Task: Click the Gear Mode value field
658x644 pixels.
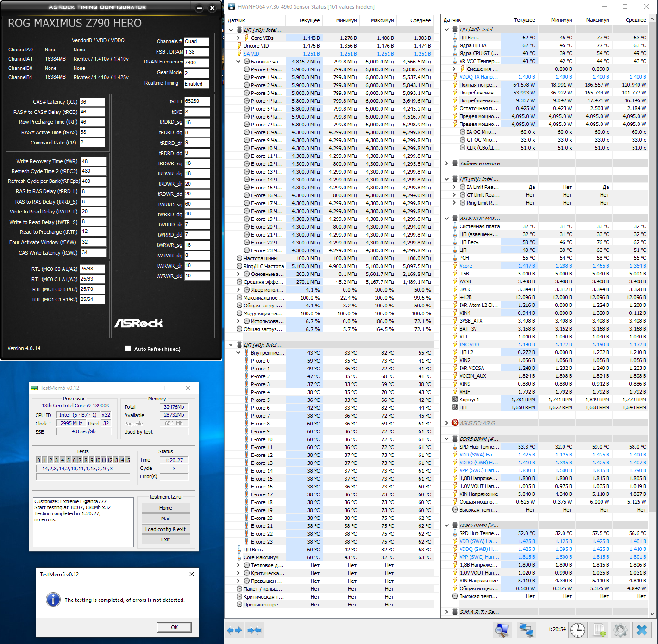Action: pyautogui.click(x=196, y=73)
